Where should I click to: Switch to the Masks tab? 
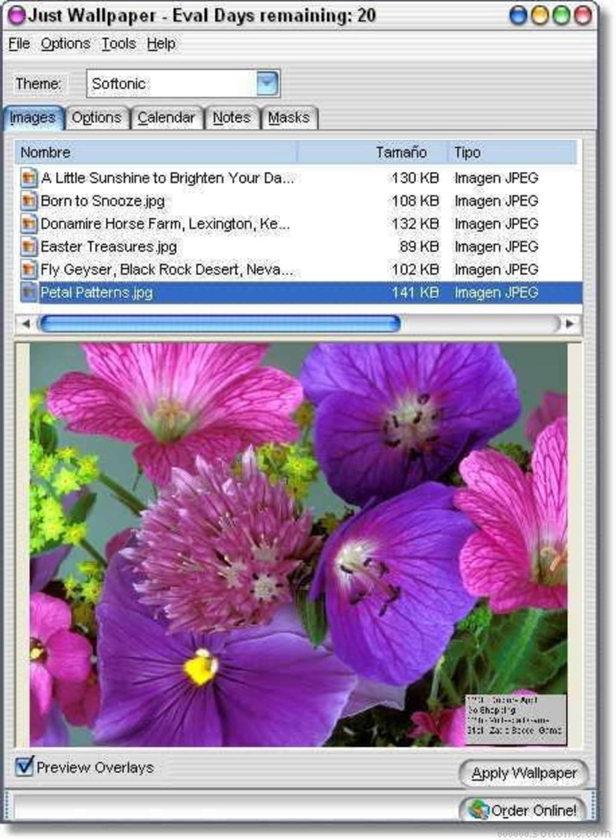click(289, 117)
